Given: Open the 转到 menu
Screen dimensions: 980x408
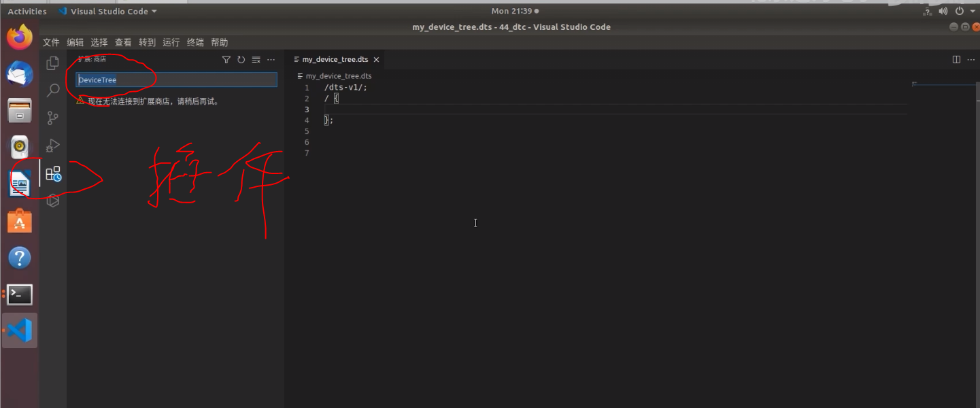Looking at the screenshot, I should [x=147, y=42].
